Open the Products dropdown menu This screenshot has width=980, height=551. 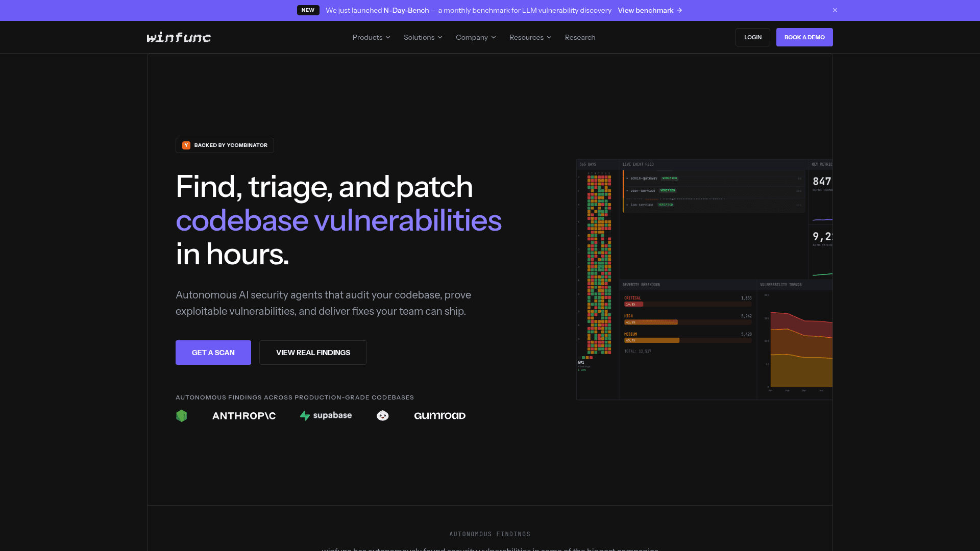pos(371,37)
